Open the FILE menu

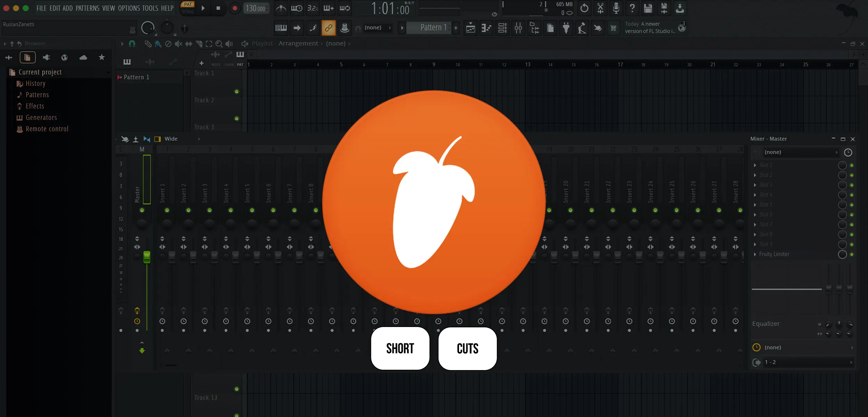(42, 8)
